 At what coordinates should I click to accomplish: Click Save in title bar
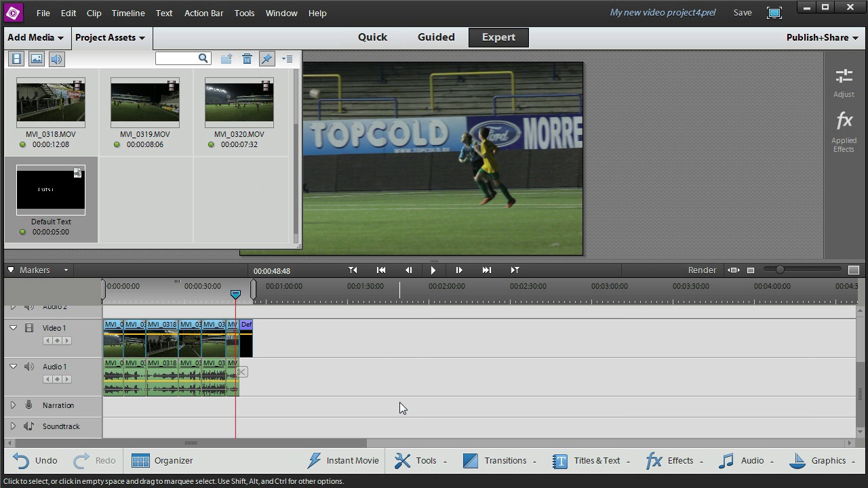tap(743, 12)
